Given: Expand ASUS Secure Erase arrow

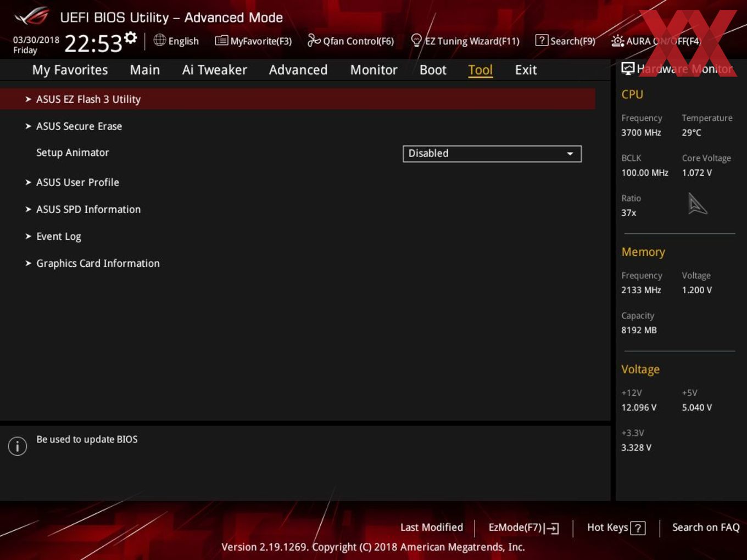Looking at the screenshot, I should 28,126.
